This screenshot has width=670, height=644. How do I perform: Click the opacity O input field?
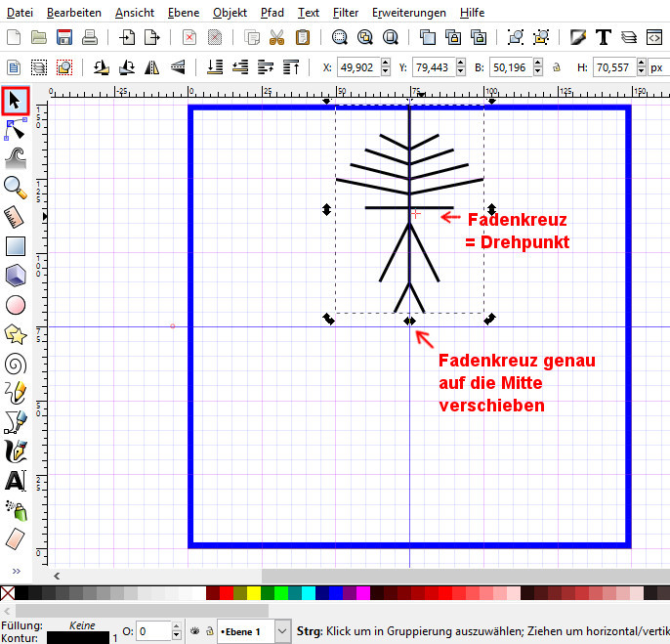tap(154, 631)
